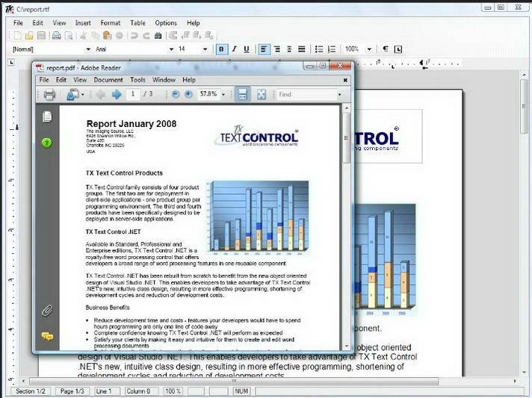Click the tab type icon beside the pilcrow
Image resolution: width=532 pixels, height=398 pixels.
(398, 49)
